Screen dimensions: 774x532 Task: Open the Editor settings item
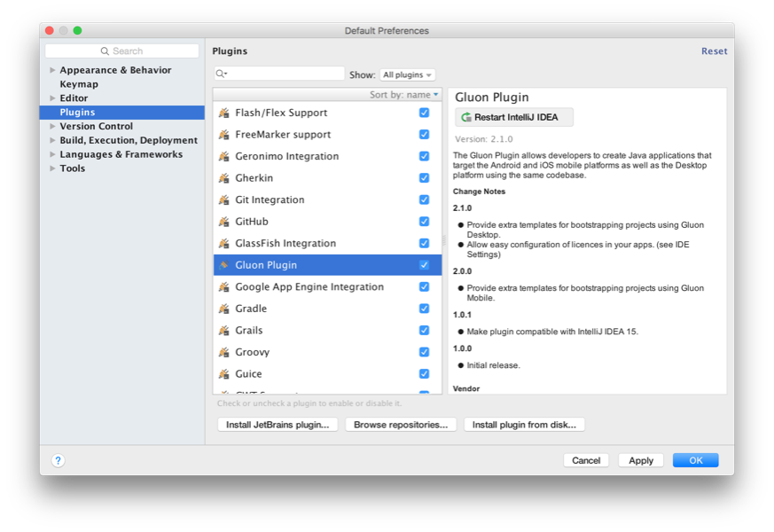tap(74, 98)
